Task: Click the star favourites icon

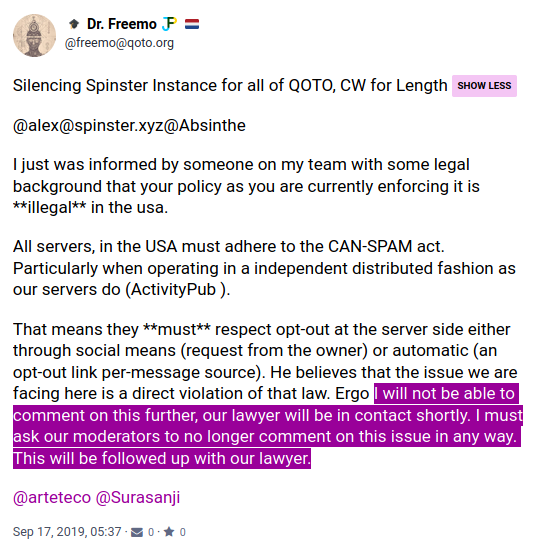Action: [169, 532]
